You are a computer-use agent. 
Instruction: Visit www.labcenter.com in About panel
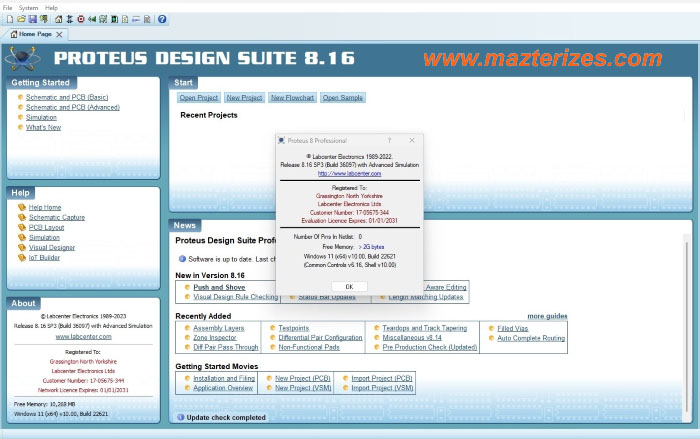[x=83, y=336]
